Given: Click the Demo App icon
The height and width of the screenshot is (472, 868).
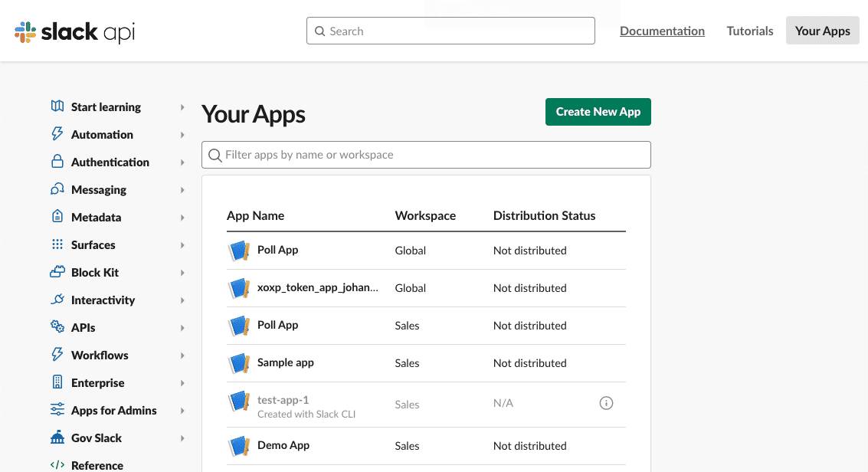Looking at the screenshot, I should pyautogui.click(x=239, y=445).
